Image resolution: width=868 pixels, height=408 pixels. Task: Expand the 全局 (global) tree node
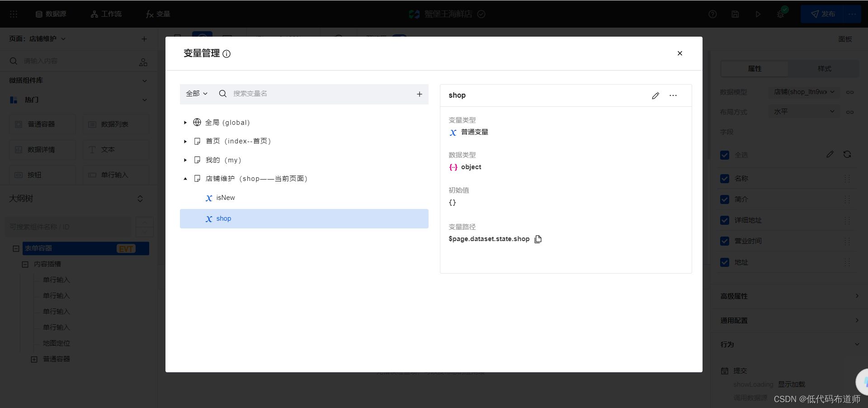pos(185,123)
